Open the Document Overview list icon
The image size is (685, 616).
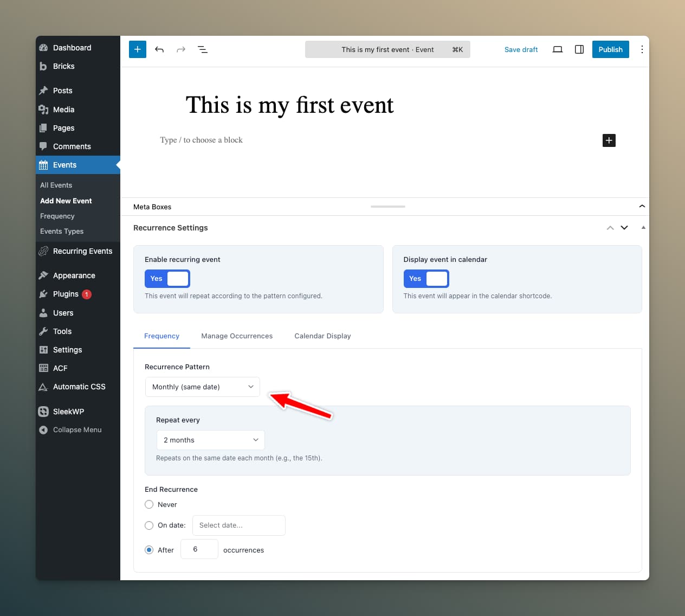coord(203,49)
